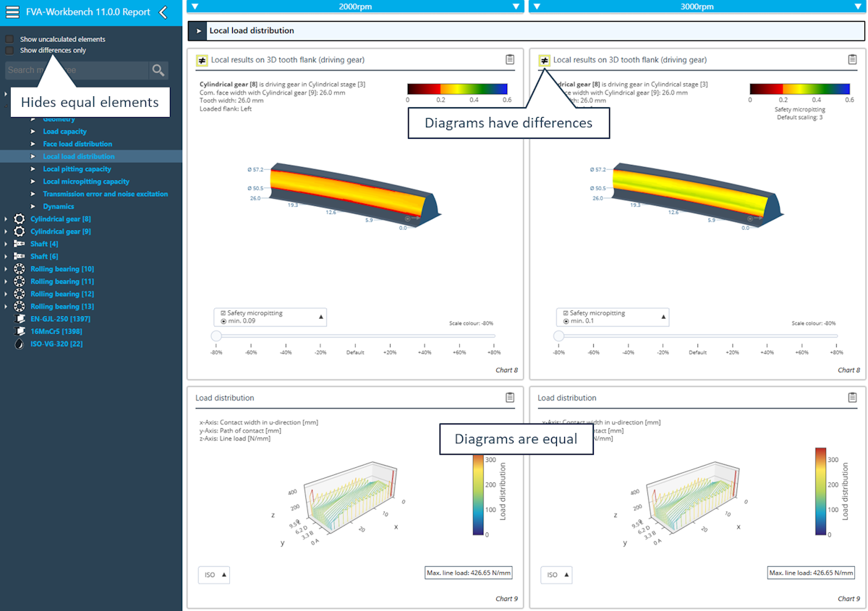Click clipboard icon on left Chart 8 panel
The image size is (868, 611).
pyautogui.click(x=510, y=59)
